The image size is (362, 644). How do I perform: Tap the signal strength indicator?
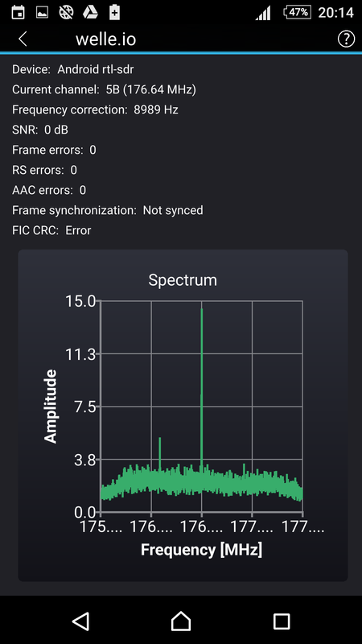[263, 13]
